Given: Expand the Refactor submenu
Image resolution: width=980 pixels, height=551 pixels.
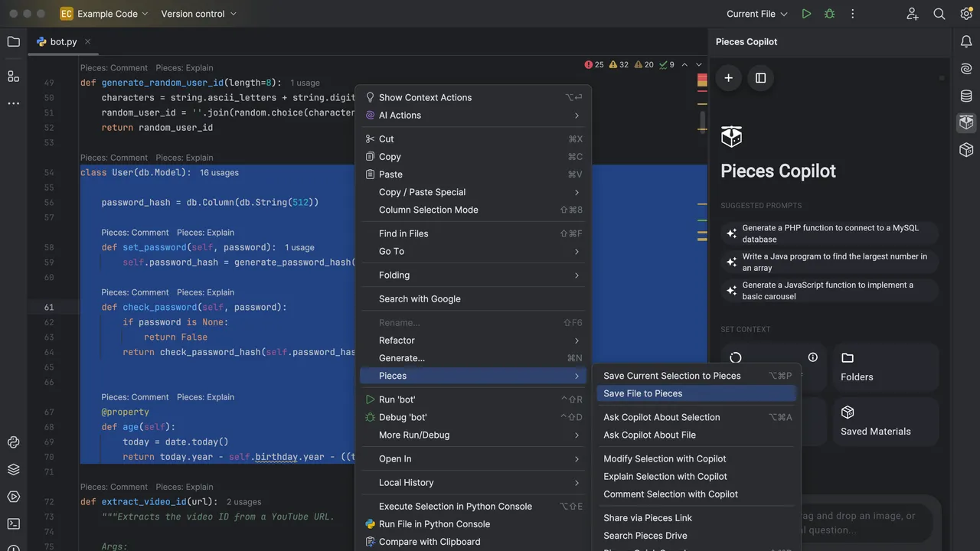Looking at the screenshot, I should [x=474, y=340].
